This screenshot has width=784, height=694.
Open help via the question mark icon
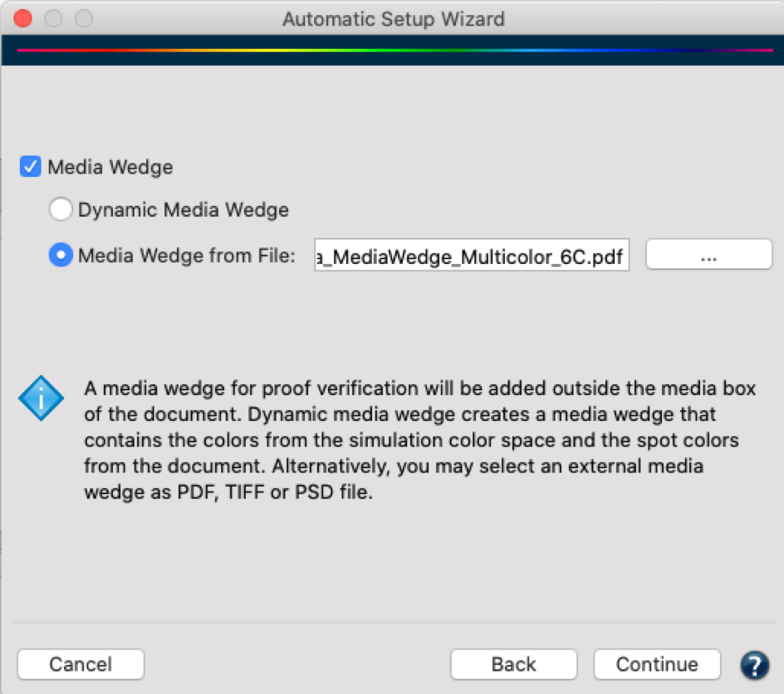pyautogui.click(x=754, y=665)
